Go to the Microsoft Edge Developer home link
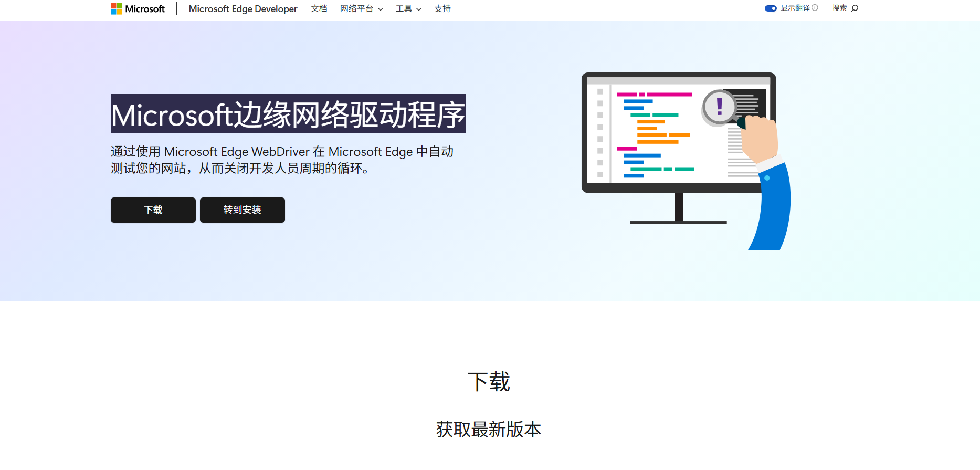The image size is (980, 470). tap(243, 9)
